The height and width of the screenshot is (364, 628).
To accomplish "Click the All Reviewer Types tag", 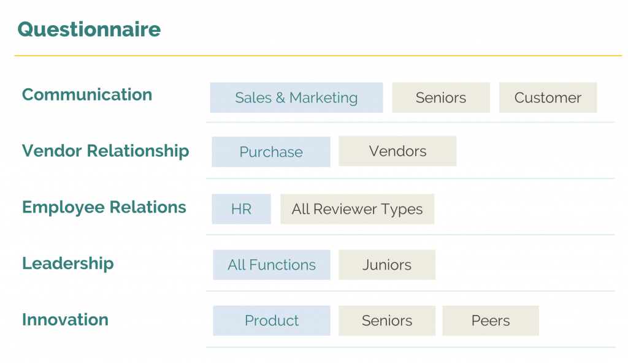I will pos(358,209).
